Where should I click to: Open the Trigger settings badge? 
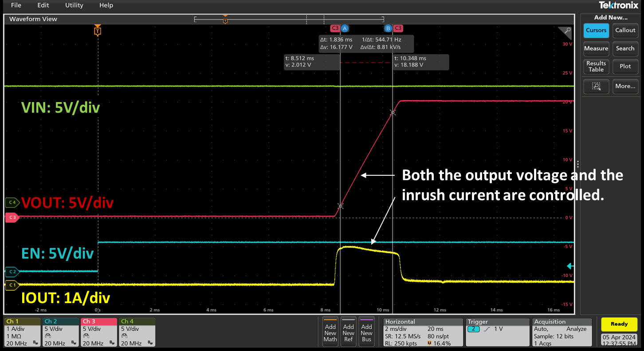click(x=497, y=332)
